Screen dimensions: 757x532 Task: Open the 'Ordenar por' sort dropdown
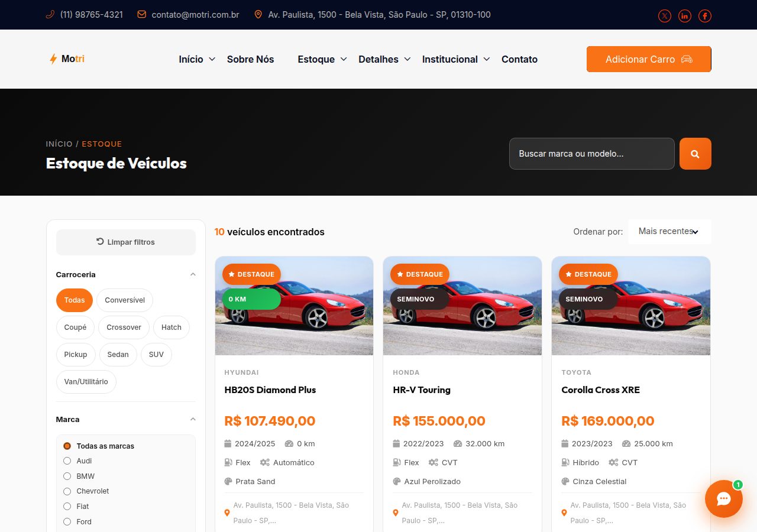669,232
